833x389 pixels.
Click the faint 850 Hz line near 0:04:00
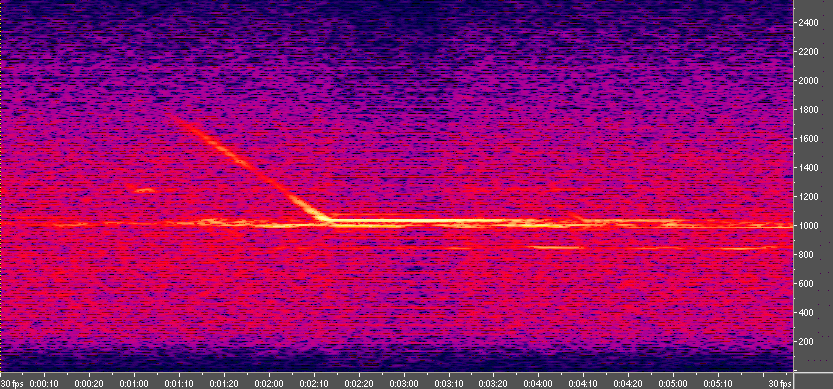point(555,248)
